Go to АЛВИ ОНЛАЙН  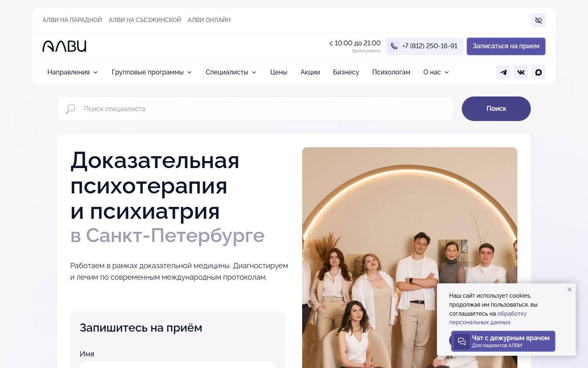click(209, 20)
